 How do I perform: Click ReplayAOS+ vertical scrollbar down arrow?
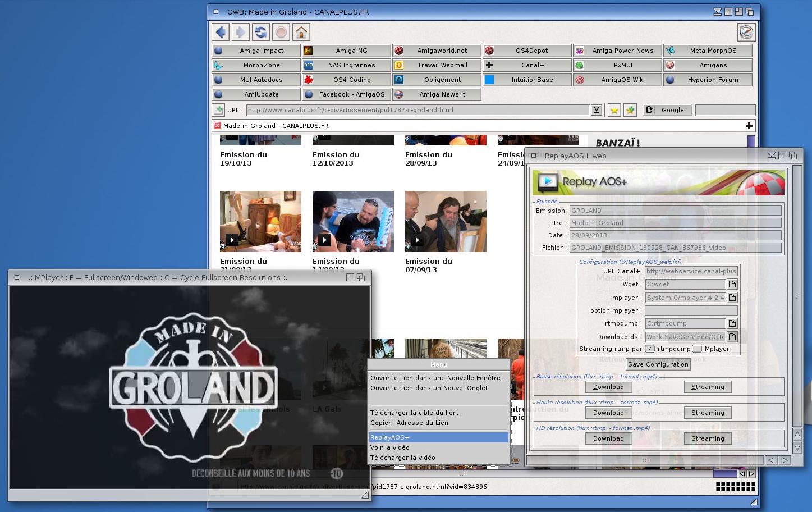tap(797, 447)
